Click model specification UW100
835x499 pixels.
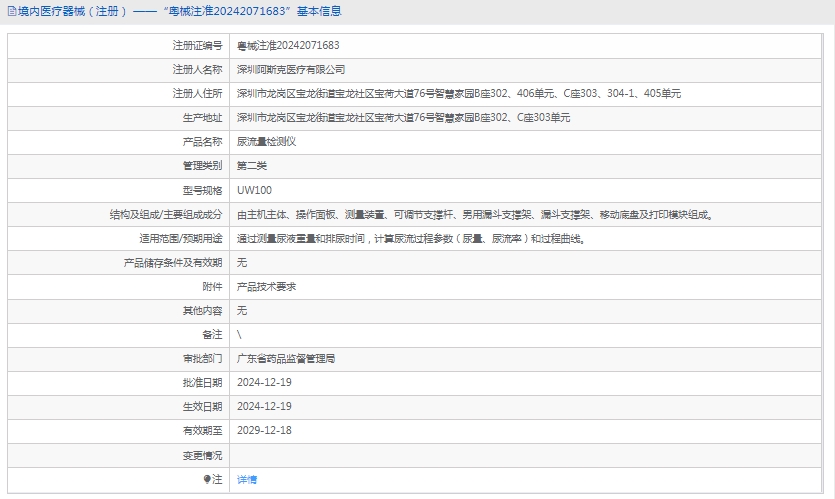point(254,190)
